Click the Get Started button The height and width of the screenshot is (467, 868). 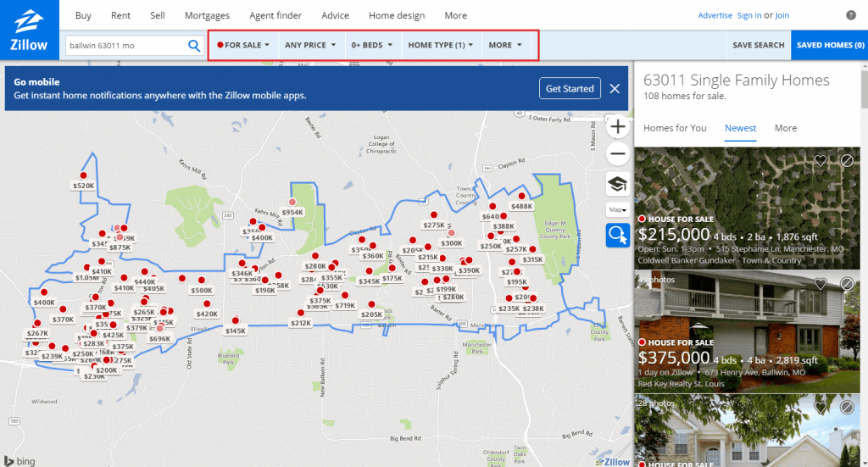click(x=570, y=89)
